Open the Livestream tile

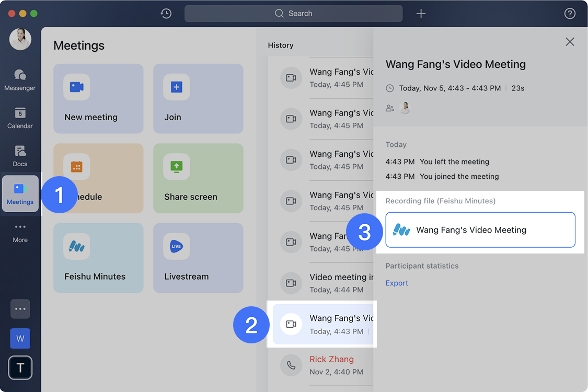pos(198,258)
